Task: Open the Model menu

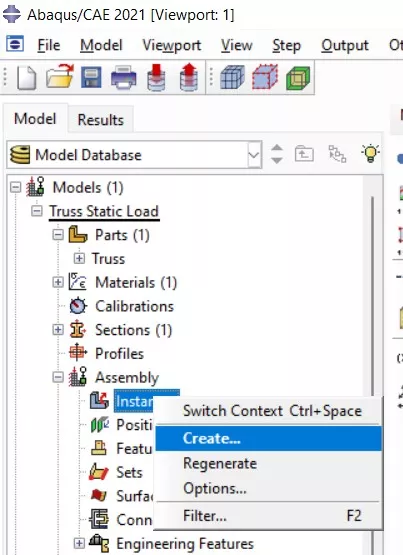Action: click(x=101, y=45)
